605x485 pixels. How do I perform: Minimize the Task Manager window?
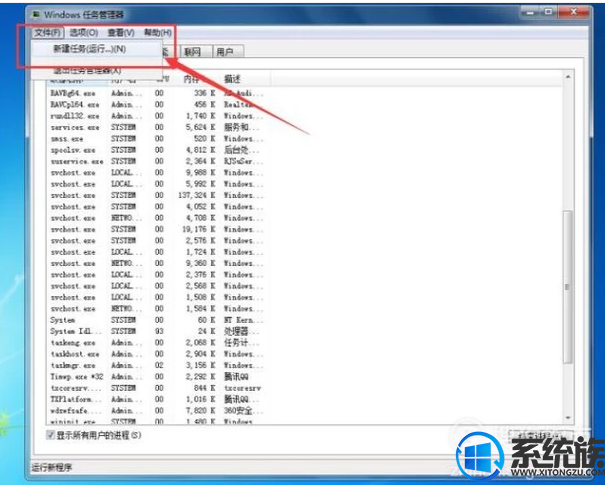531,13
